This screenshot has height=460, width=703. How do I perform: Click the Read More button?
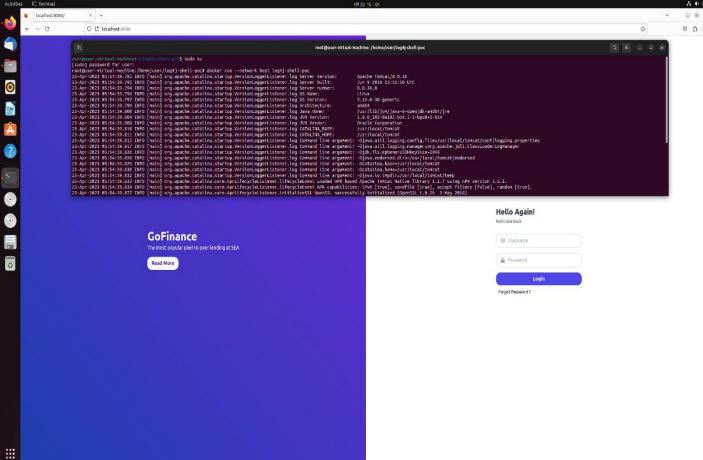click(163, 263)
